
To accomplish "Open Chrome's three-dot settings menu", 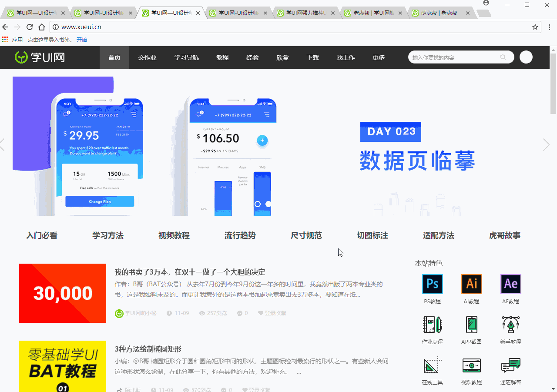I will tap(549, 27).
